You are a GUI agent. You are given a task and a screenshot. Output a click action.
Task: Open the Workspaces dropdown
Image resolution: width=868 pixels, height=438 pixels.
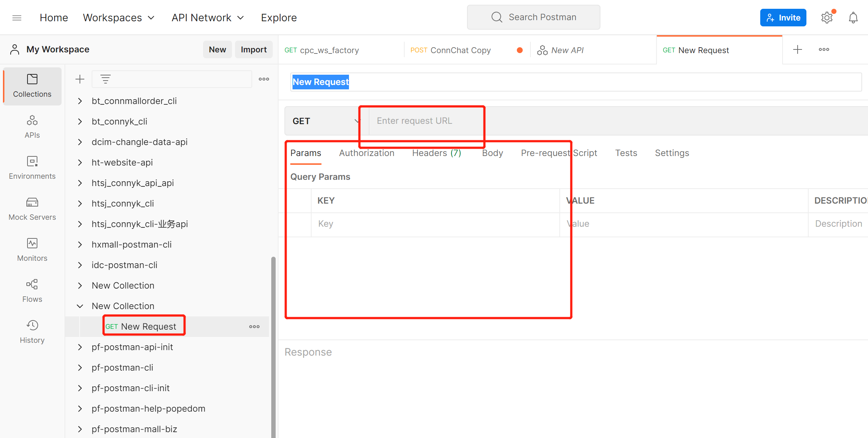point(119,18)
